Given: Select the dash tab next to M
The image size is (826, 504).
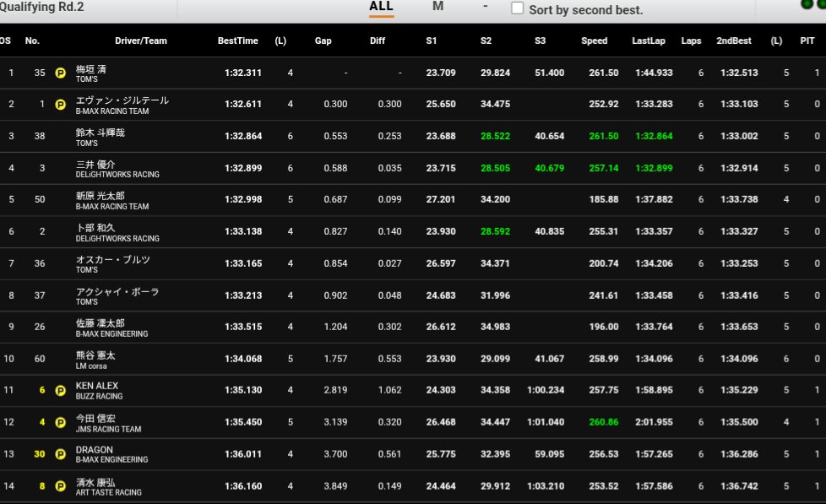Looking at the screenshot, I should [485, 6].
